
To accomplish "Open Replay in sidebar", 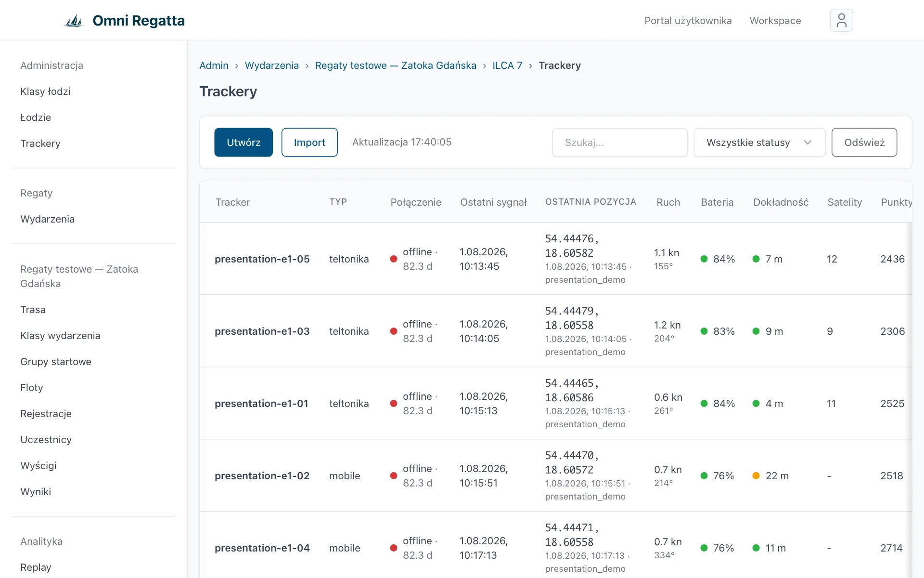I will click(36, 567).
